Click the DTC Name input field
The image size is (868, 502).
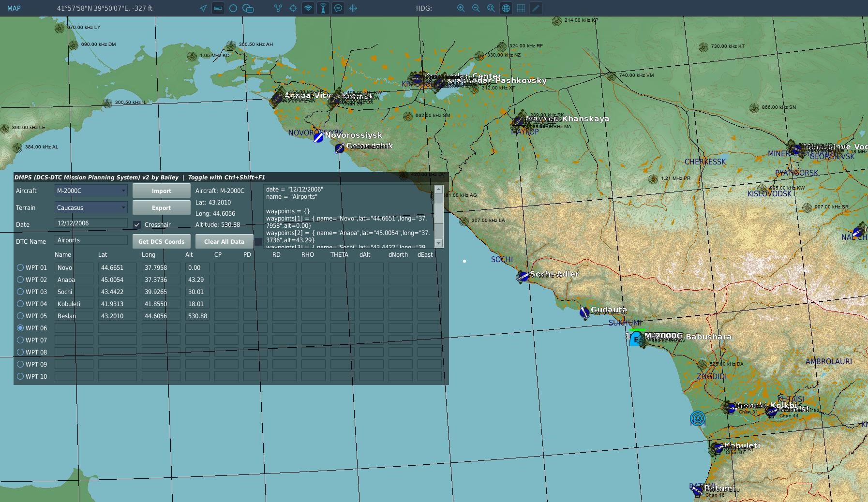tap(91, 240)
